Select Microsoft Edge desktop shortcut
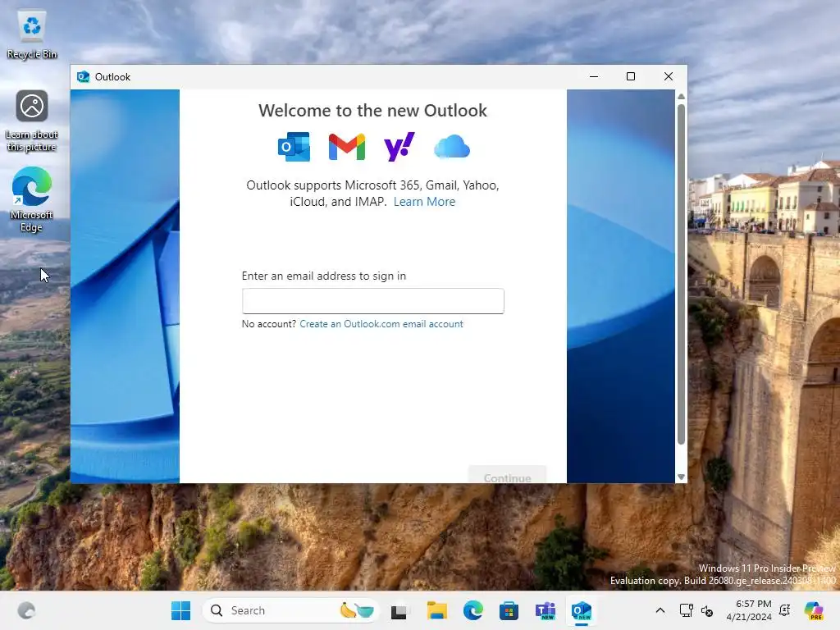This screenshot has height=630, width=840. (32, 199)
